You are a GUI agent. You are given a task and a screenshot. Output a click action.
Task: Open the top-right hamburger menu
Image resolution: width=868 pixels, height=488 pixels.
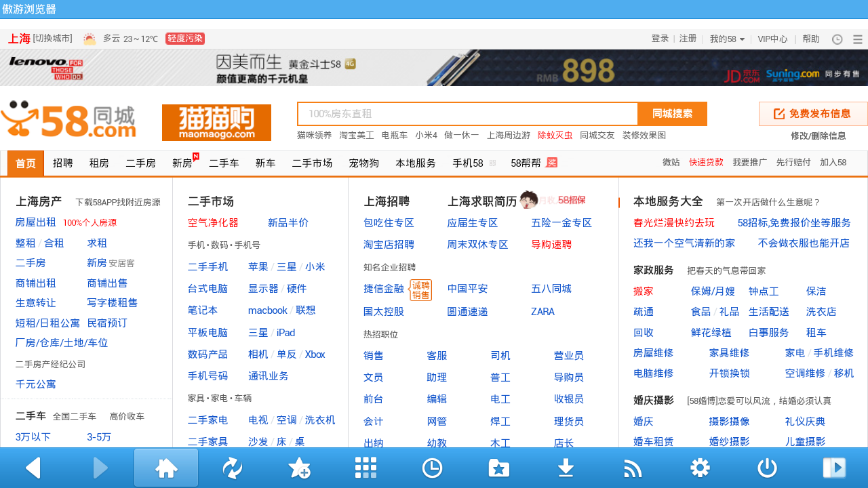coord(856,39)
